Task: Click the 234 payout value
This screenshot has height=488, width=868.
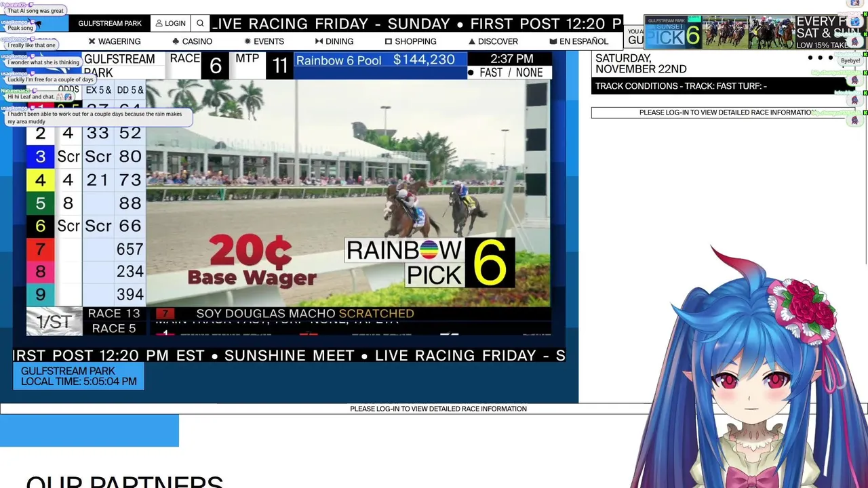Action: tap(130, 272)
